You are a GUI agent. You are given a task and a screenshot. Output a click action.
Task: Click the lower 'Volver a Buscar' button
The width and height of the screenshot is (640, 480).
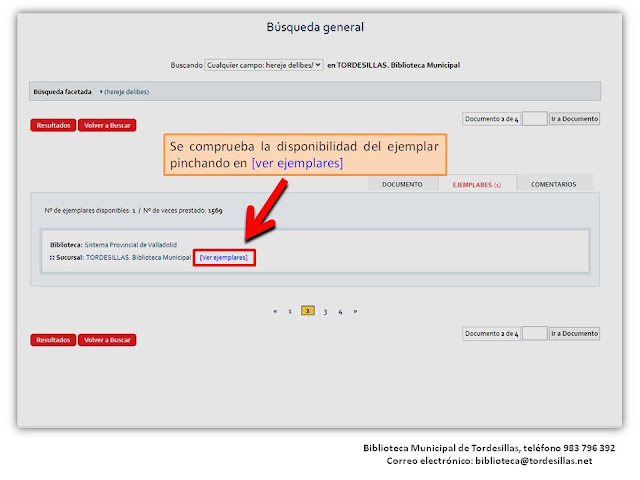[x=107, y=340]
